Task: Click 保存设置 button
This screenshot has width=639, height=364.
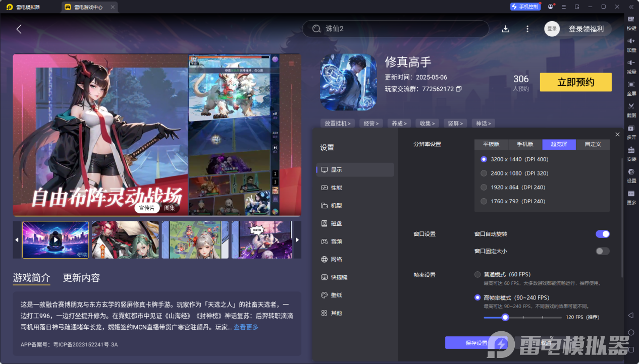Action: point(476,343)
